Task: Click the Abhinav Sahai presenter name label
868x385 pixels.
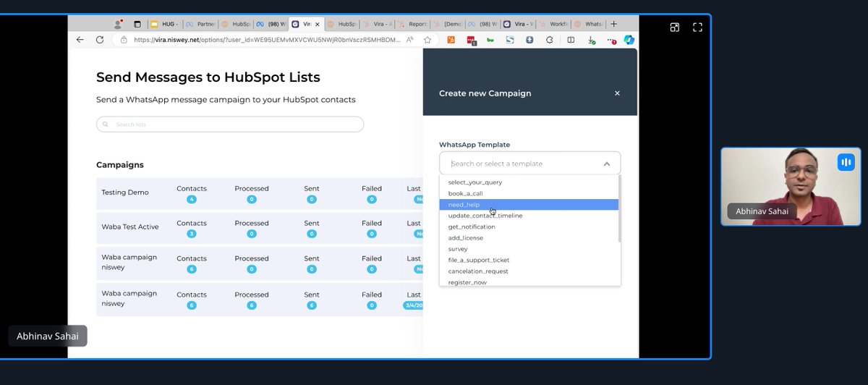Action: [x=48, y=336]
